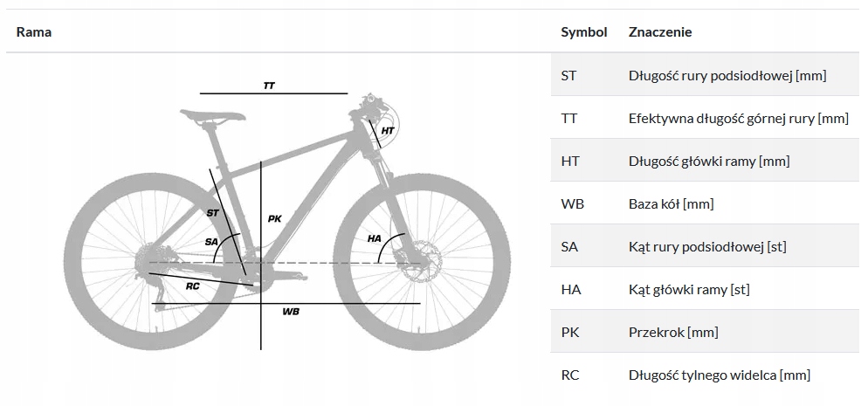Select the Rama column header

[x=34, y=32]
